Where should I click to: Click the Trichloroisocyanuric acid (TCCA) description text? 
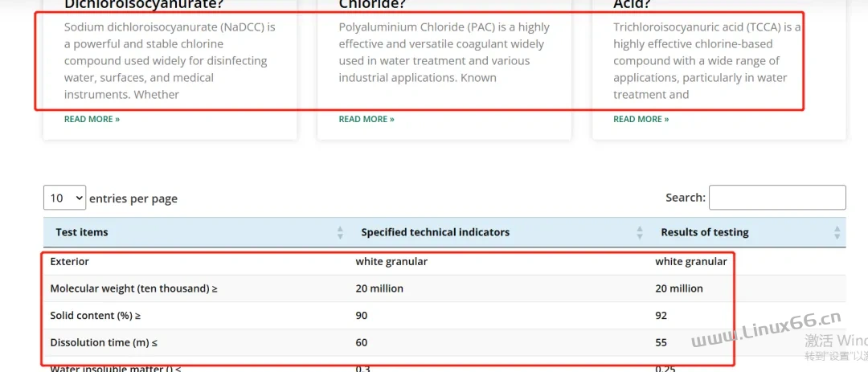[x=707, y=61]
